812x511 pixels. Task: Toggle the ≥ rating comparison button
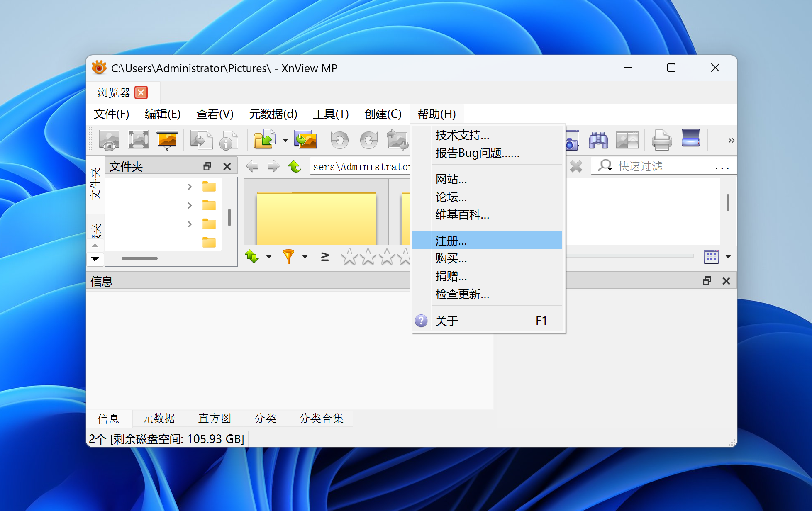[325, 257]
